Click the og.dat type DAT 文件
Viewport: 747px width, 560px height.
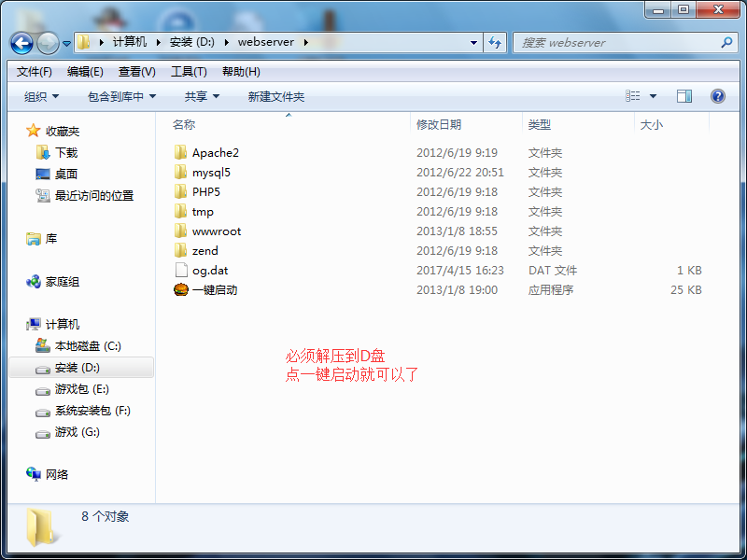pos(553,271)
